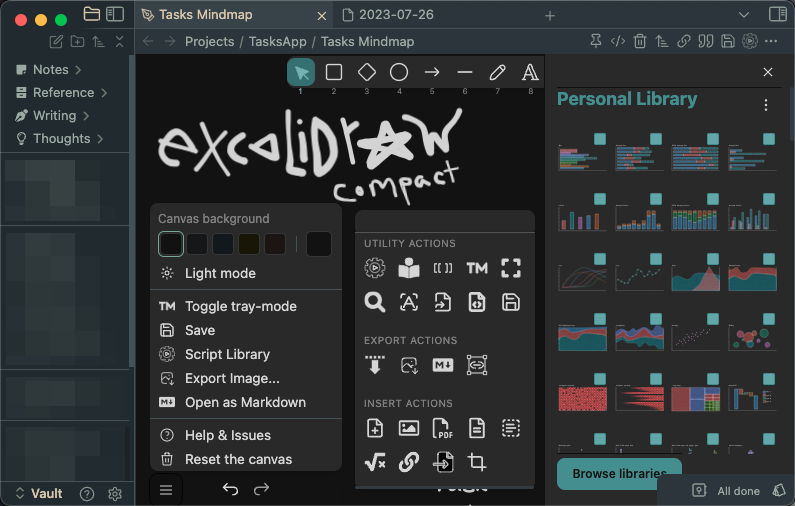Toggle the right sidebar panel
The height and width of the screenshot is (506, 795).
coord(778,14)
